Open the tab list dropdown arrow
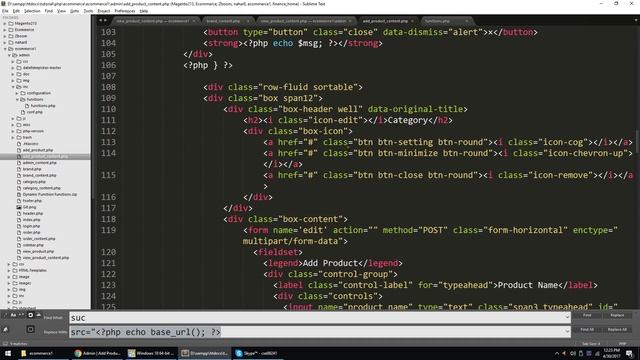The height and width of the screenshot is (360, 640). [x=636, y=20]
